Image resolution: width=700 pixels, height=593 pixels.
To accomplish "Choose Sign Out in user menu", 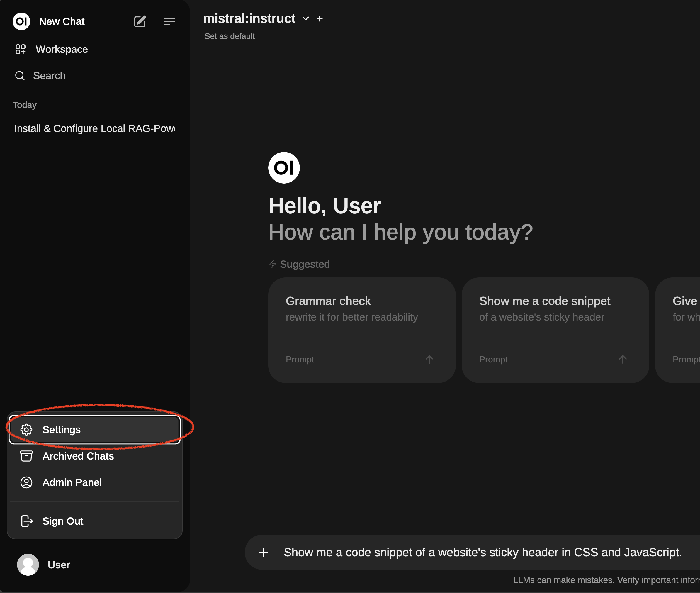I will (63, 521).
